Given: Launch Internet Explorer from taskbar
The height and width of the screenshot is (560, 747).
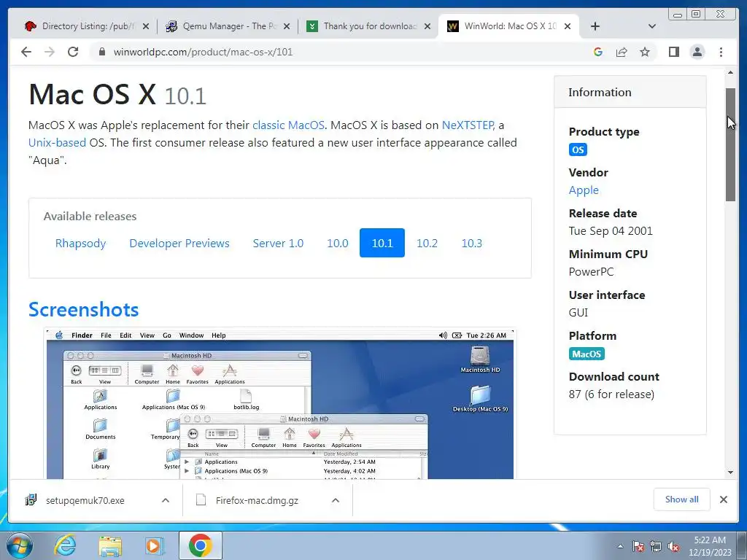Looking at the screenshot, I should click(x=65, y=545).
